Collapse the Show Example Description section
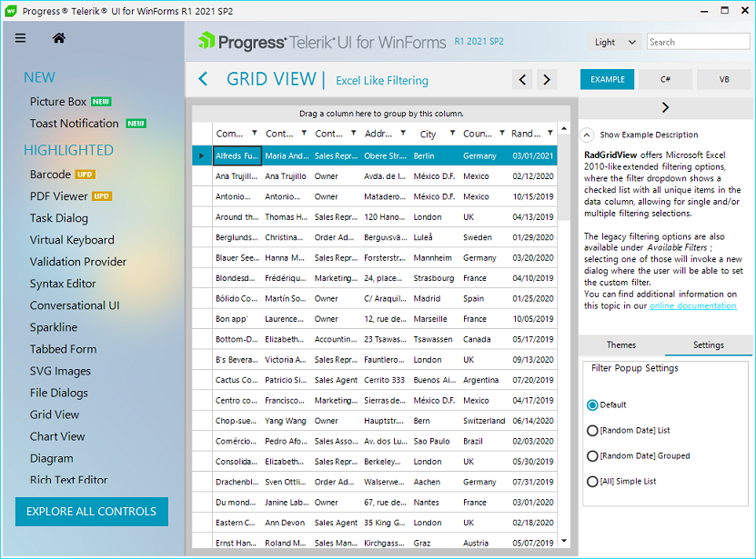This screenshot has width=756, height=559. [x=586, y=135]
